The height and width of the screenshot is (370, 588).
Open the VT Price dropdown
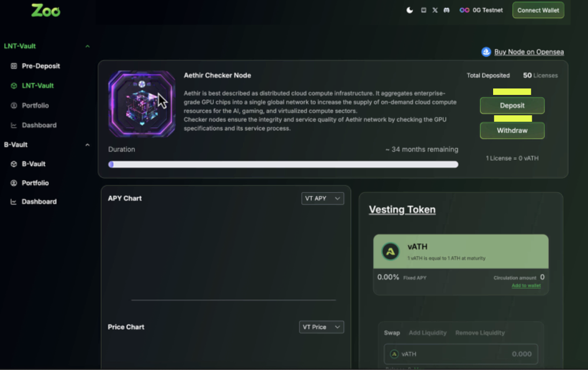[x=321, y=327]
